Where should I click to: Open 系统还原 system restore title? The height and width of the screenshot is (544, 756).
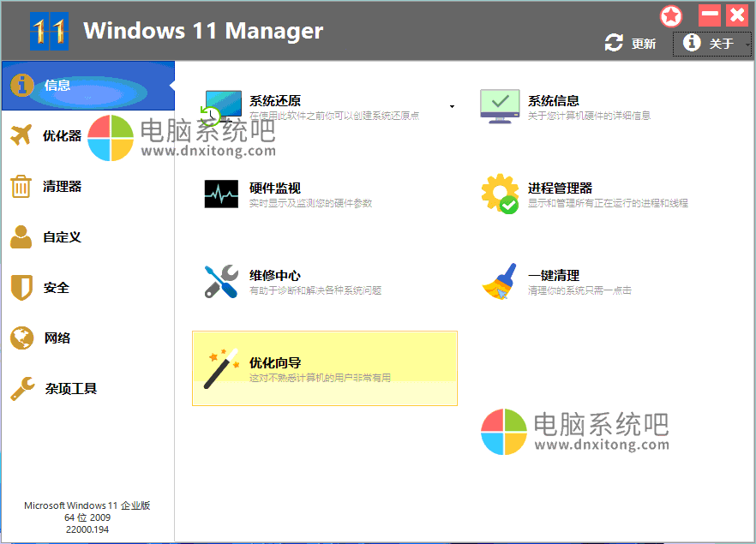click(275, 101)
